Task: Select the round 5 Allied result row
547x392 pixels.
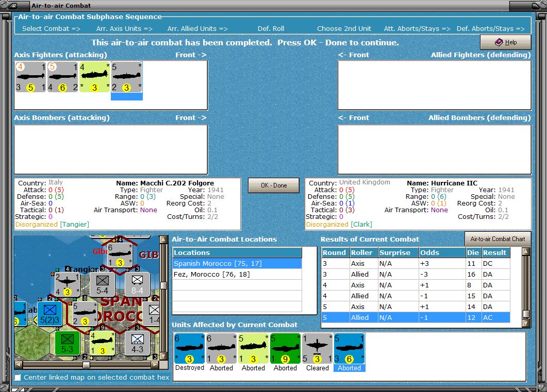Action: [x=416, y=317]
